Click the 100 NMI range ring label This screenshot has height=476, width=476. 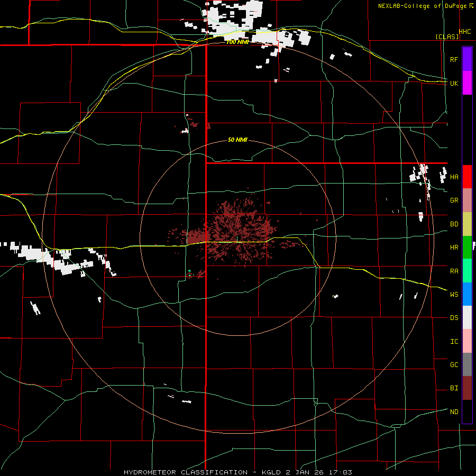pos(237,42)
